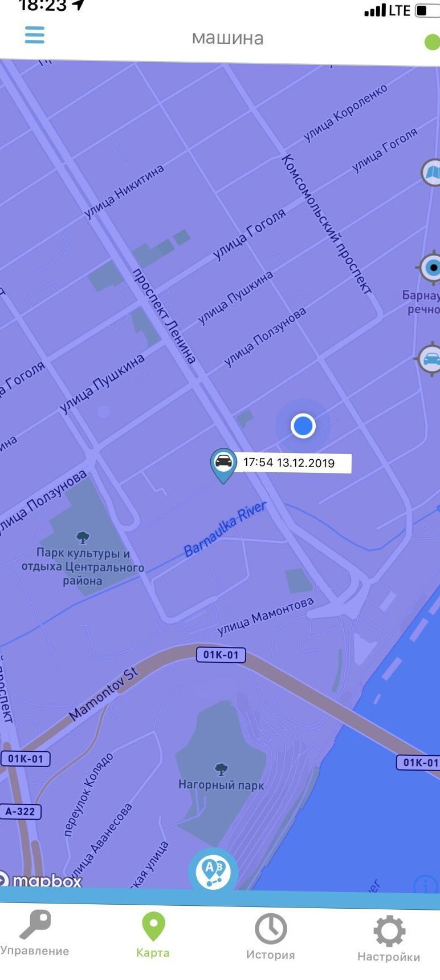440x980 pixels.
Task: Open the Настройки tab
Action: [389, 938]
